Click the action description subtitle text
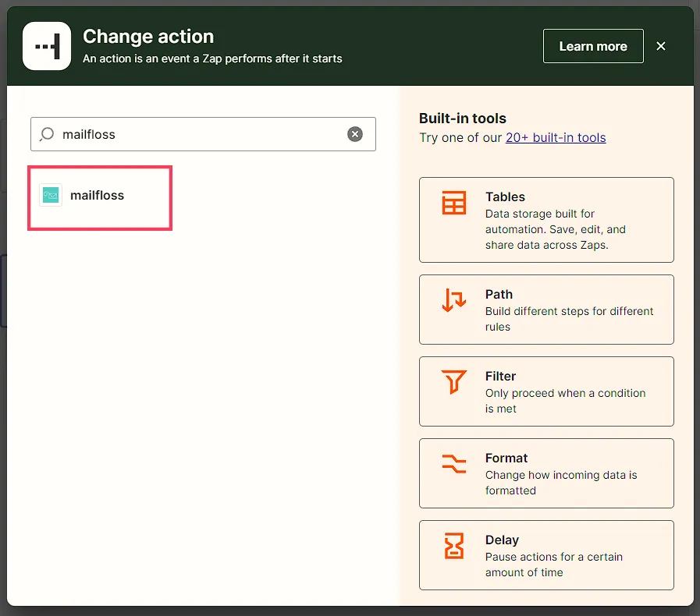The height and width of the screenshot is (616, 700). pyautogui.click(x=212, y=58)
